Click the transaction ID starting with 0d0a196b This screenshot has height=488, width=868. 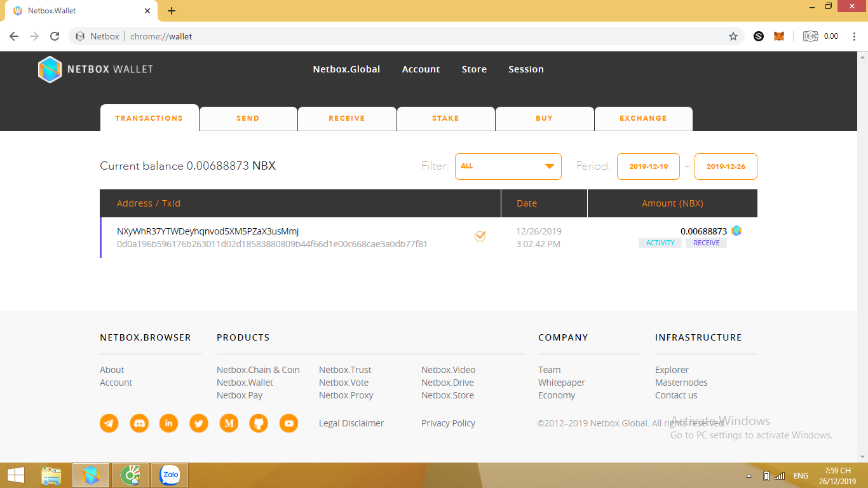coord(272,244)
